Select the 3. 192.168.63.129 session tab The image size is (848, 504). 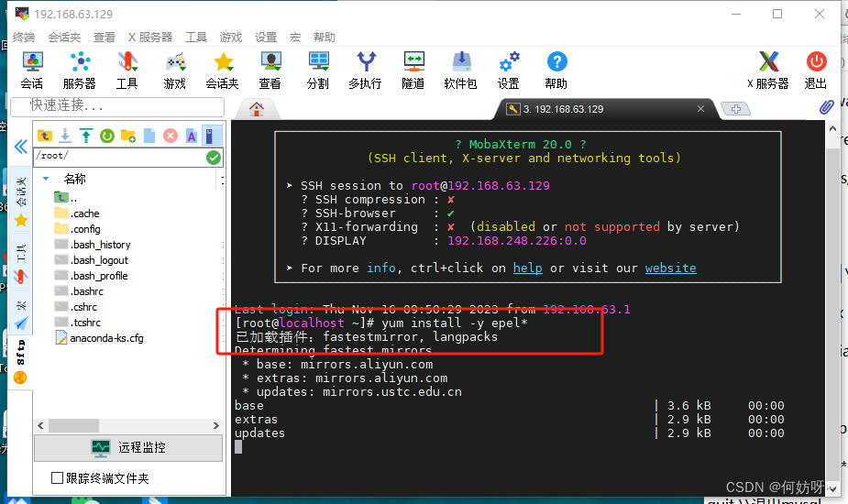click(x=563, y=109)
